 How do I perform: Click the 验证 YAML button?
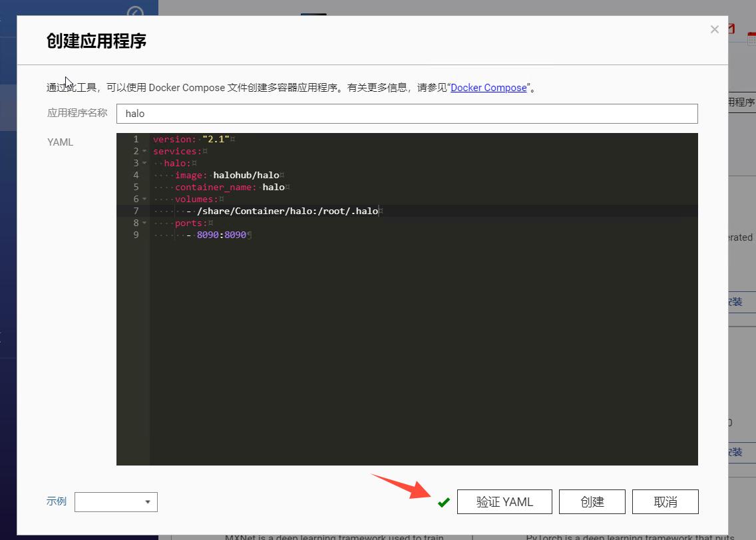click(504, 501)
